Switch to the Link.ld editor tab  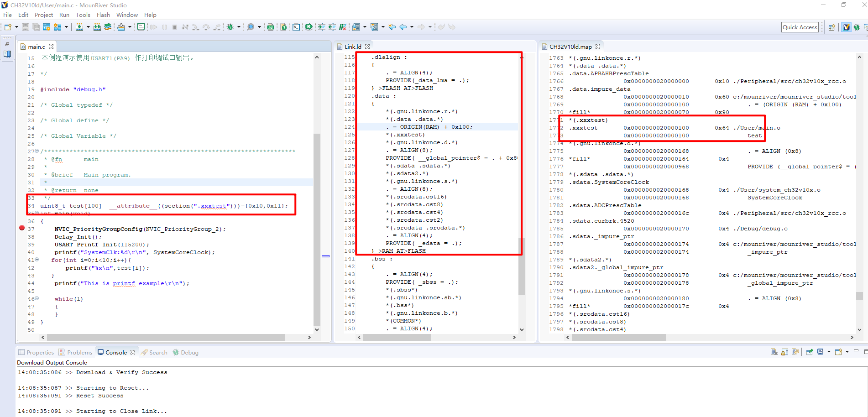[353, 47]
